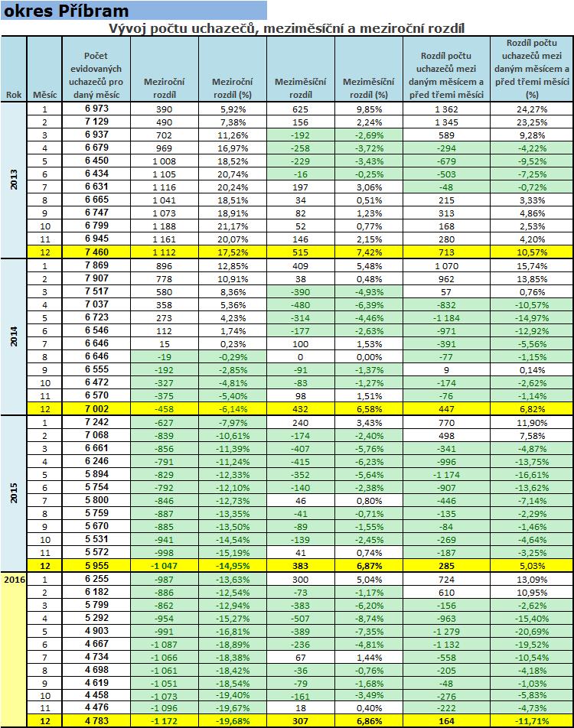Click three-month difference cell '-1 184'
This screenshot has height=728, width=574.
(446, 318)
